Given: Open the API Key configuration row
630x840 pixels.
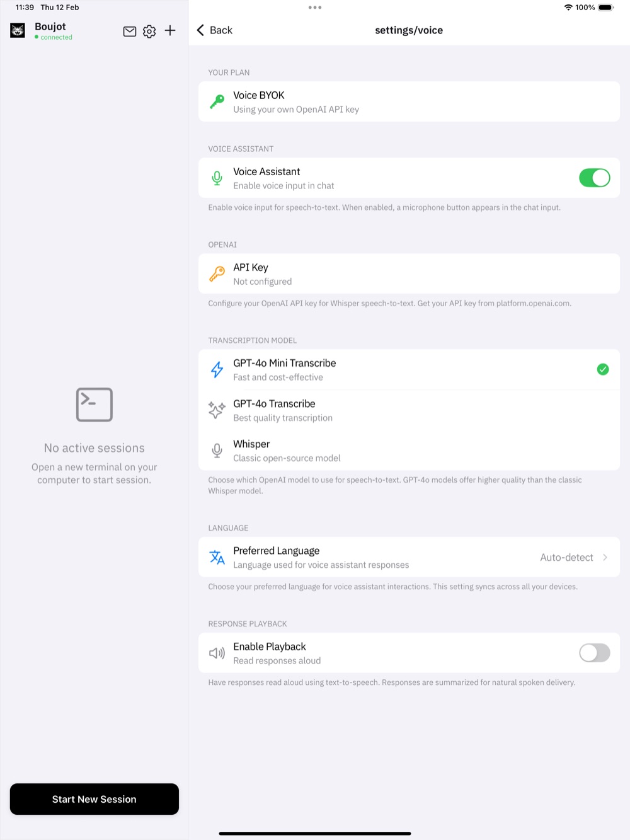Looking at the screenshot, I should pyautogui.click(x=409, y=273).
